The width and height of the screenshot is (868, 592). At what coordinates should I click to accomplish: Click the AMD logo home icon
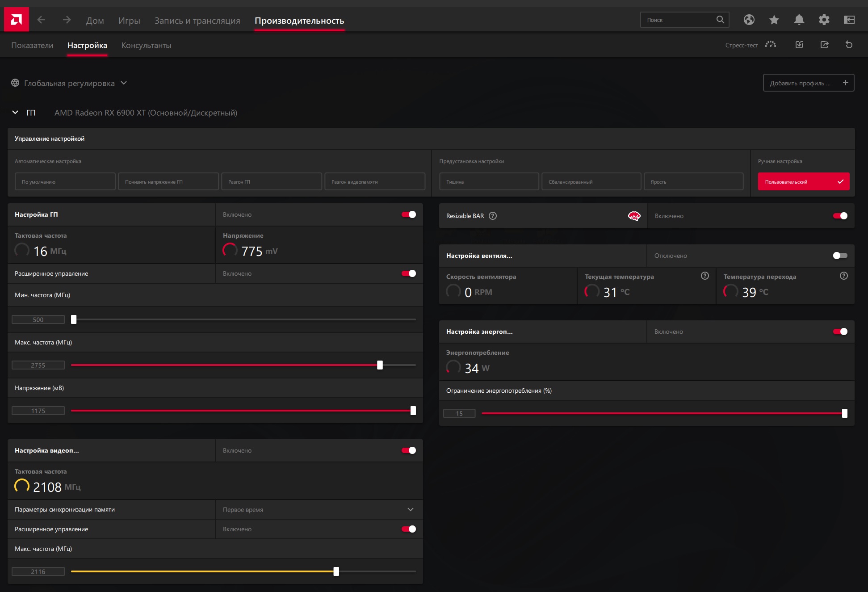(17, 20)
